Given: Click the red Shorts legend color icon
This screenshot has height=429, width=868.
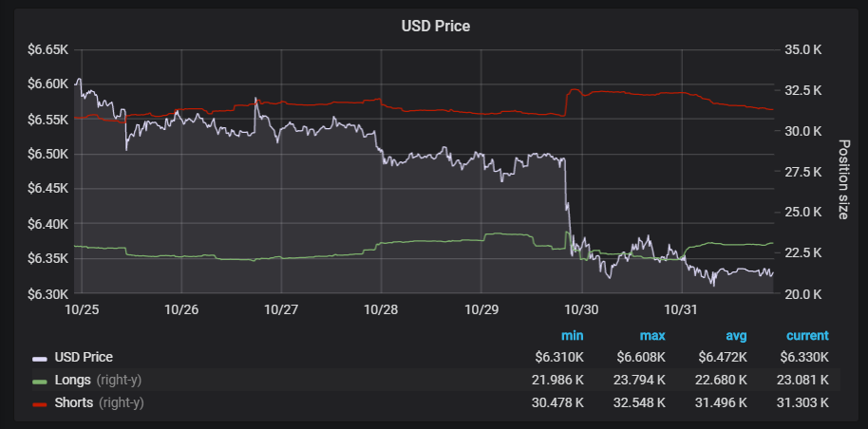Looking at the screenshot, I should click(x=40, y=403).
